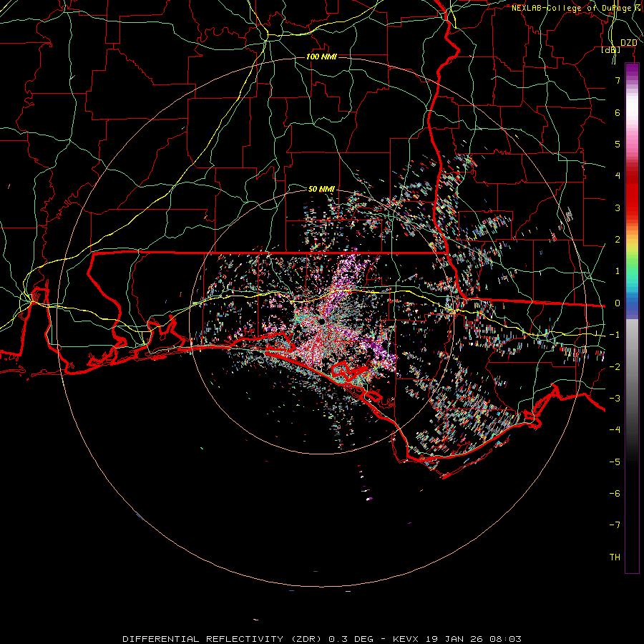The width and height of the screenshot is (644, 644).
Task: Click the NEXLAB-College of DuPage credit text
Action: coord(572,8)
